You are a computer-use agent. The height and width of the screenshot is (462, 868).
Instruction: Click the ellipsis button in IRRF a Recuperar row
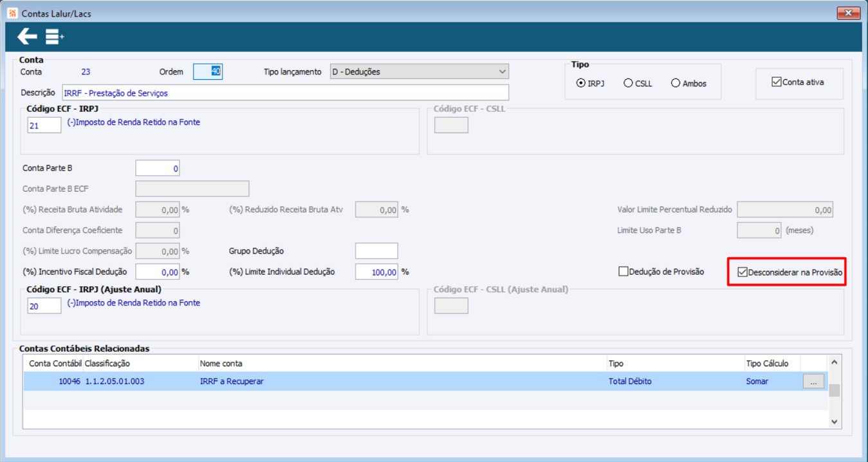tap(813, 382)
